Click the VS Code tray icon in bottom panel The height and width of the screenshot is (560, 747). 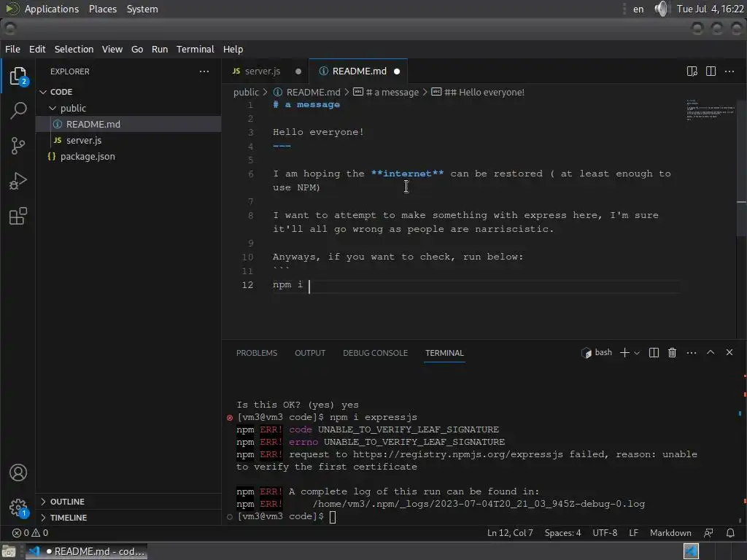[x=691, y=551]
